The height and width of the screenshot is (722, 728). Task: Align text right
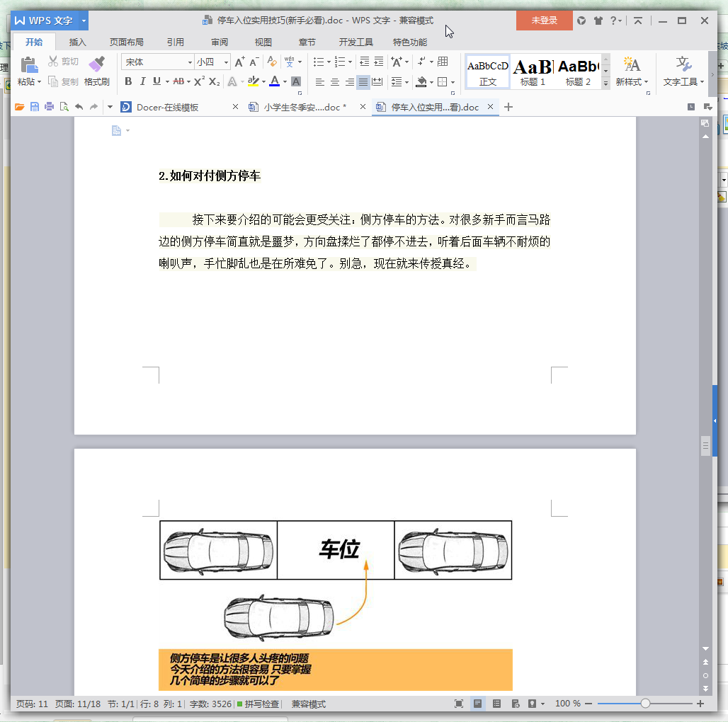(x=350, y=82)
